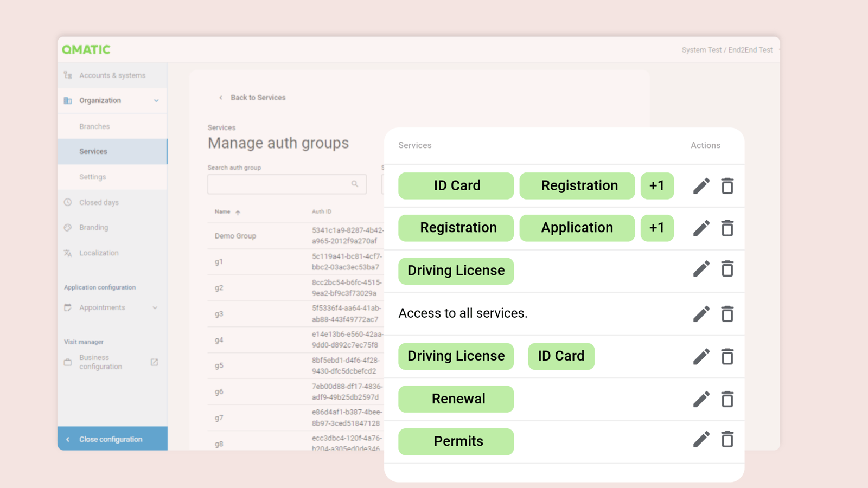Show extra services on Registration Application row
This screenshot has height=488, width=868.
coord(656,228)
